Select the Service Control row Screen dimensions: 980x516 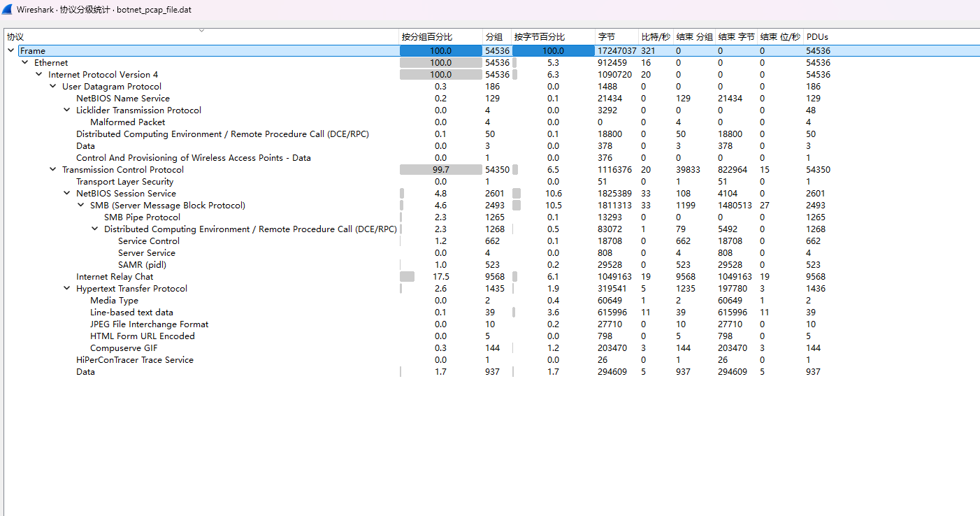pyautogui.click(x=491, y=241)
